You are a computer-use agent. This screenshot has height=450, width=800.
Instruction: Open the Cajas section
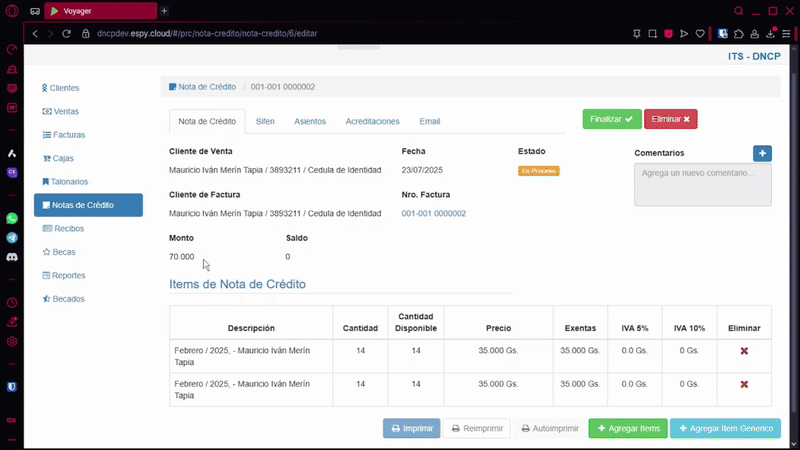coord(58,158)
